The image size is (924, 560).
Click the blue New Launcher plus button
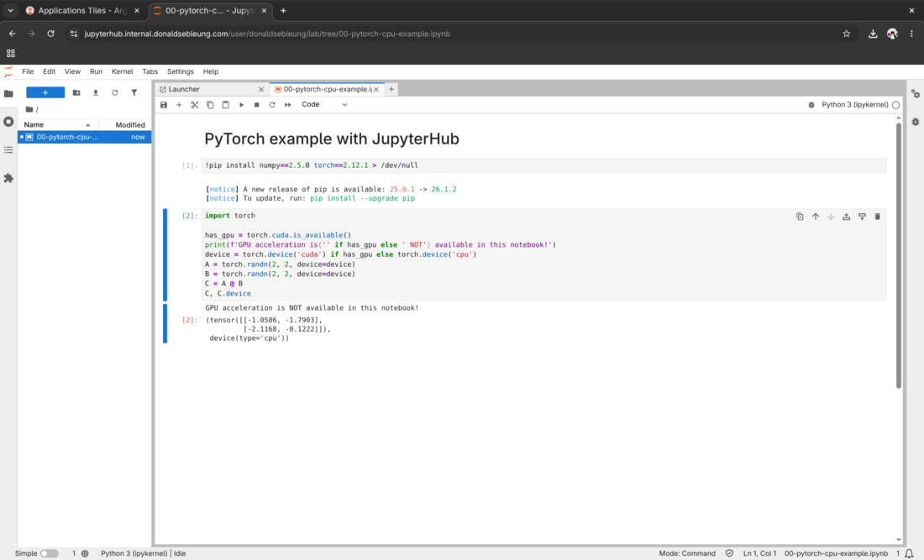(x=45, y=92)
